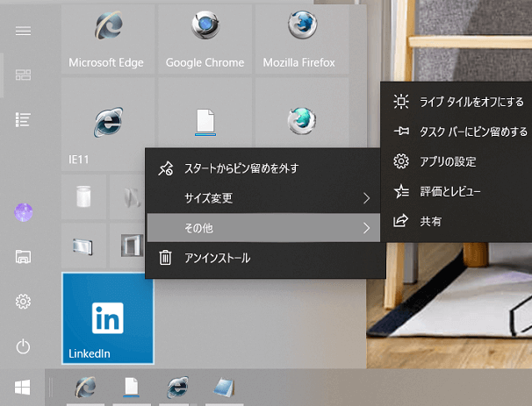Click the white cylinder small tile
The height and width of the screenshot is (406, 532).
click(x=83, y=196)
